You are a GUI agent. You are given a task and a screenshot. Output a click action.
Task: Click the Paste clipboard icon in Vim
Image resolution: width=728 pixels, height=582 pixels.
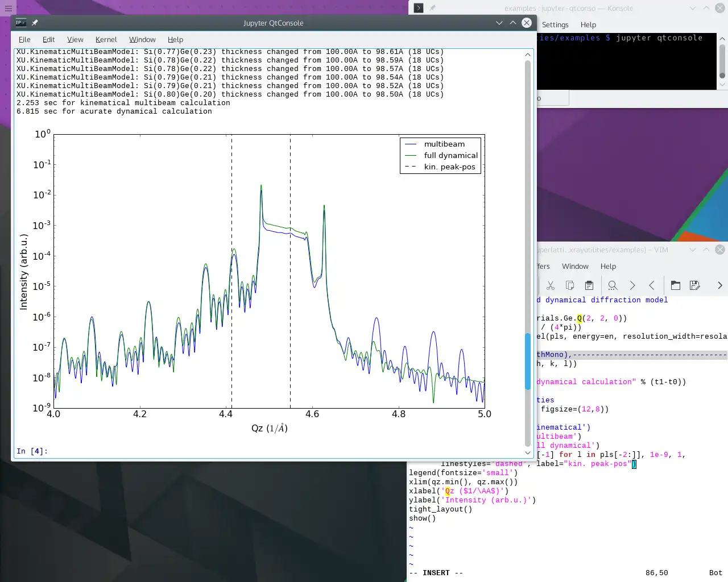[589, 285]
